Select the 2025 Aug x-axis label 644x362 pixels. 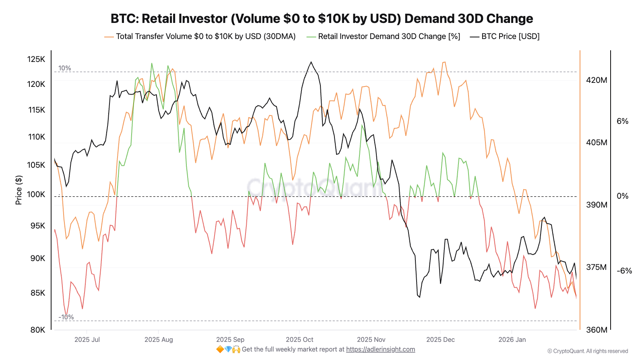pyautogui.click(x=159, y=339)
